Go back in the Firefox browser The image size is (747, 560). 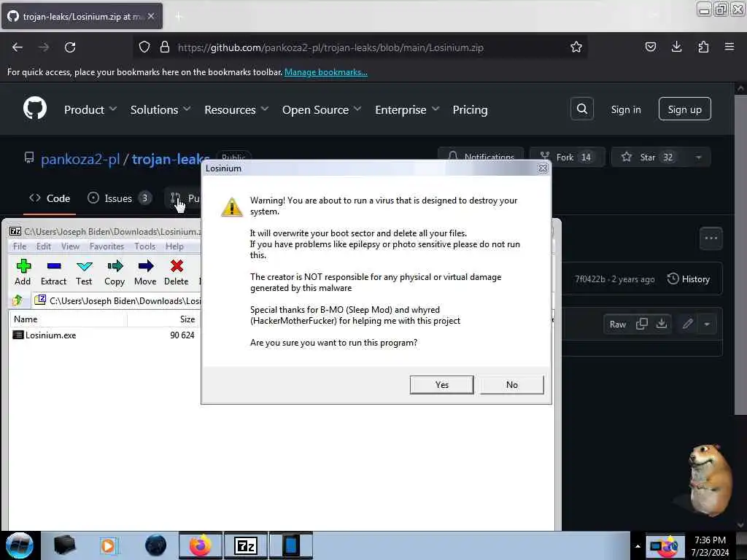[x=18, y=47]
